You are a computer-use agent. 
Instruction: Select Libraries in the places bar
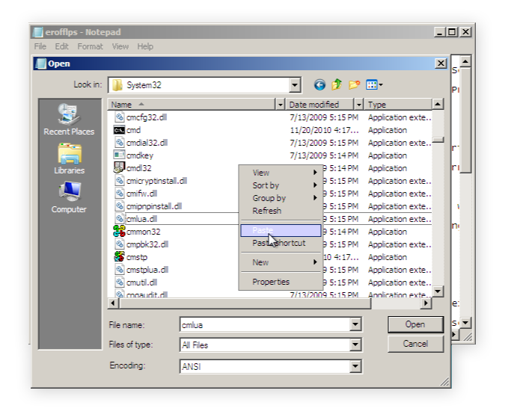click(x=69, y=158)
